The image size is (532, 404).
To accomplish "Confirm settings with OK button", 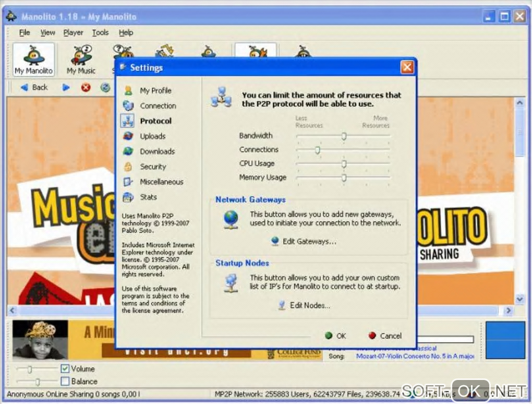I will [x=335, y=336].
